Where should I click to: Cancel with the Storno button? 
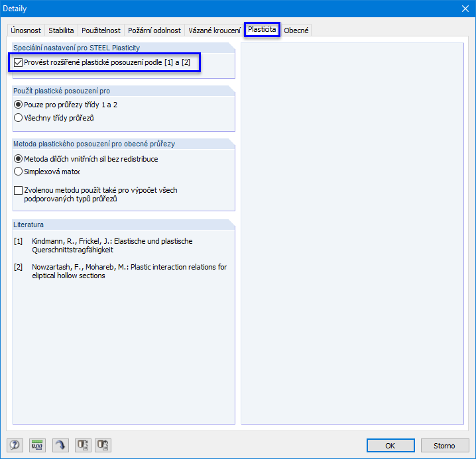coord(444,445)
